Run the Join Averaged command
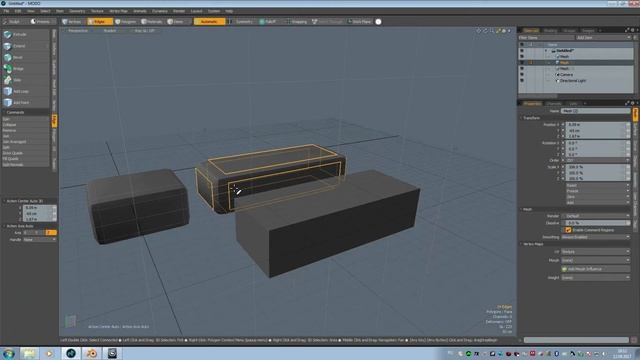The height and width of the screenshot is (360, 640). coord(25,142)
